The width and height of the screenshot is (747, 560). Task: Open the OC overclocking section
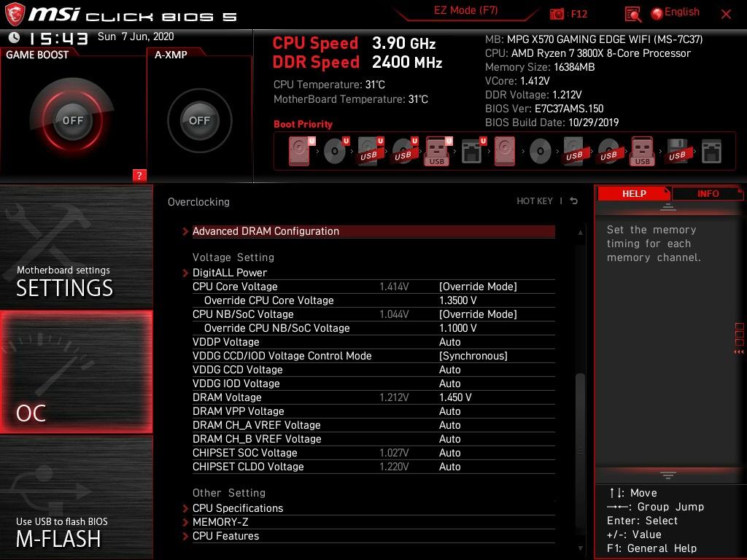76,372
